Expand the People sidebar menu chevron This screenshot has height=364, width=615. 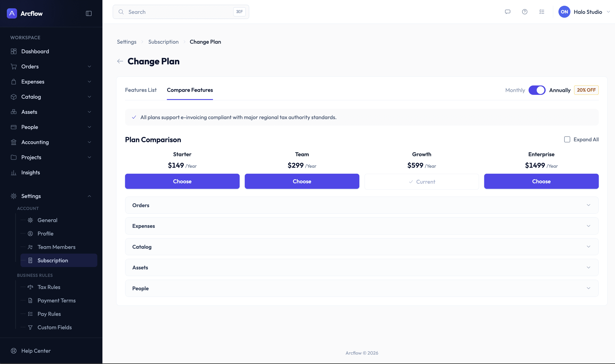click(x=89, y=127)
